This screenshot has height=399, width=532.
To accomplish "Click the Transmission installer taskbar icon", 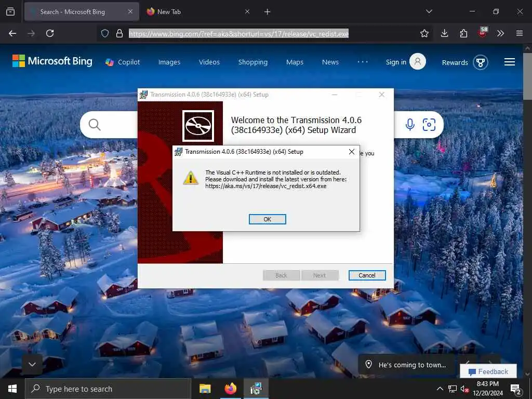I will (256, 389).
